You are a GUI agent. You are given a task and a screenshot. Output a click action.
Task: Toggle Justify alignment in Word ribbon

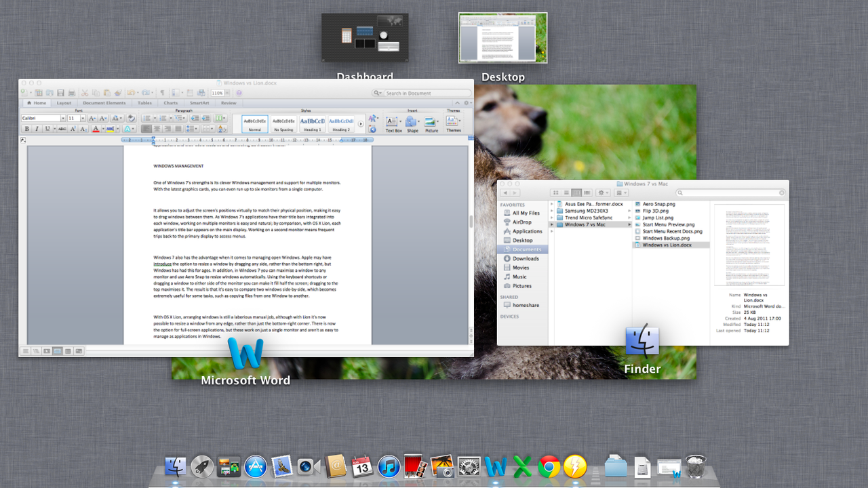178,129
